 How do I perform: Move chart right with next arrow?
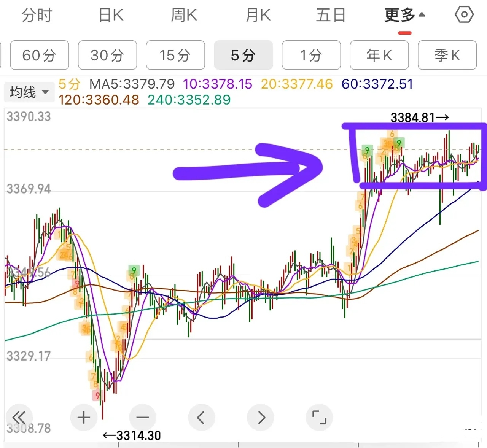tap(261, 417)
